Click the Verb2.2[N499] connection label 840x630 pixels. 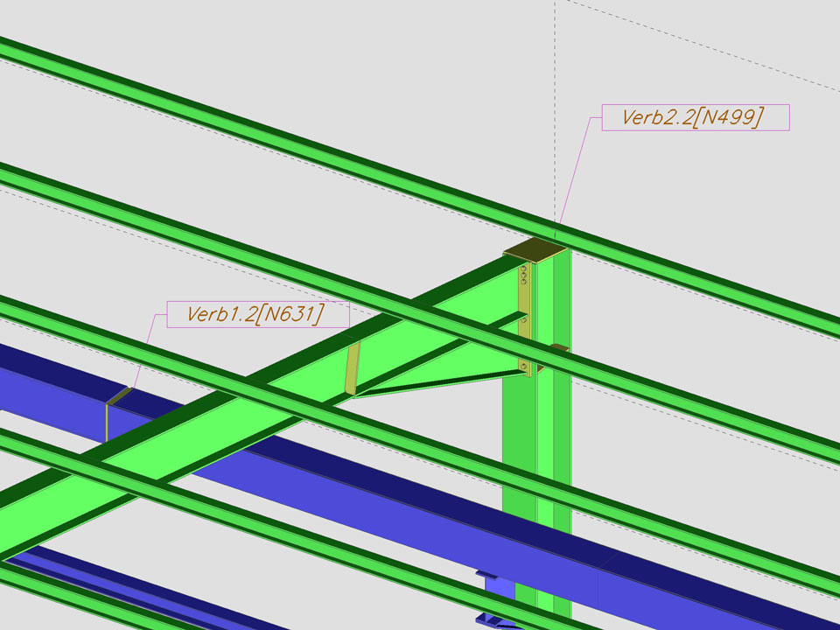696,117
